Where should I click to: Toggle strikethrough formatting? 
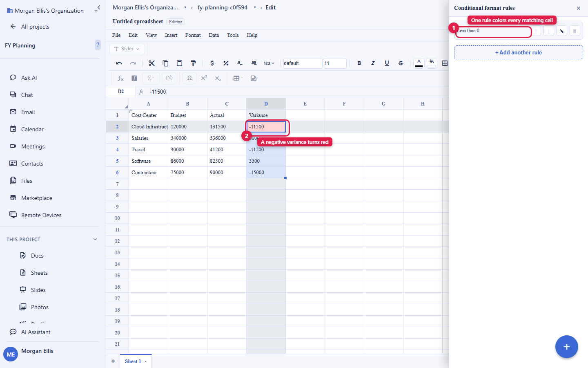(401, 63)
